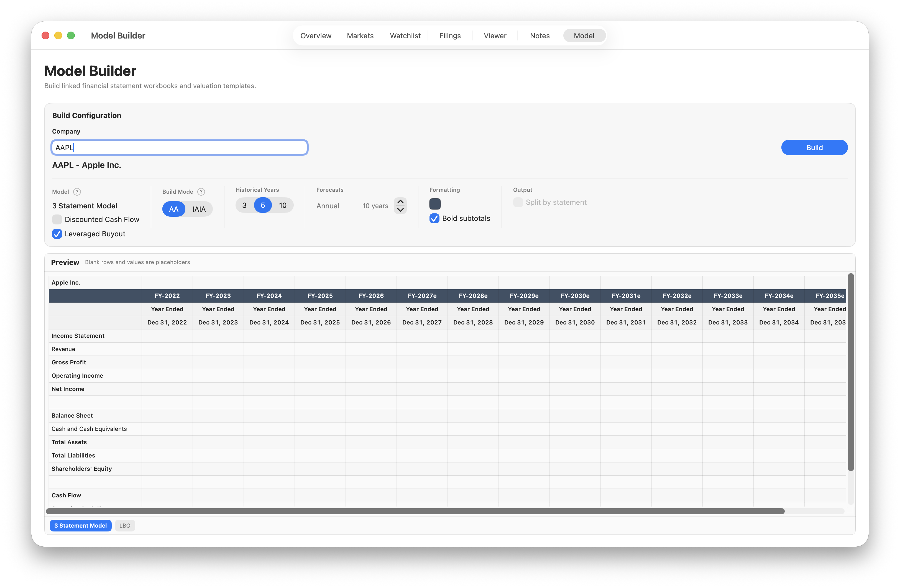Toggle the Split by statement checkbox
Screen dimensions: 900x588
518,202
